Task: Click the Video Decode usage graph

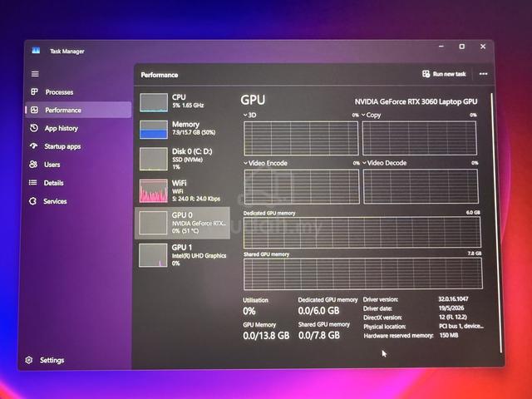Action: click(421, 186)
